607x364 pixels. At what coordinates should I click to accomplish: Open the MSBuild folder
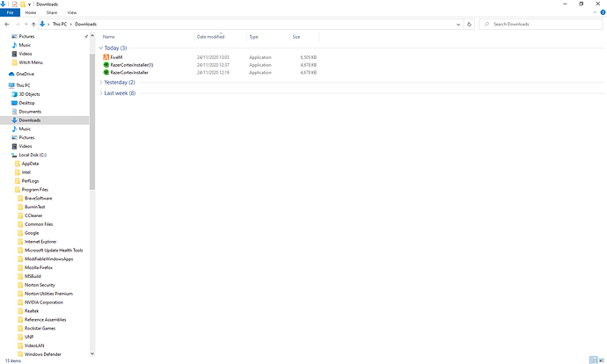coord(33,276)
